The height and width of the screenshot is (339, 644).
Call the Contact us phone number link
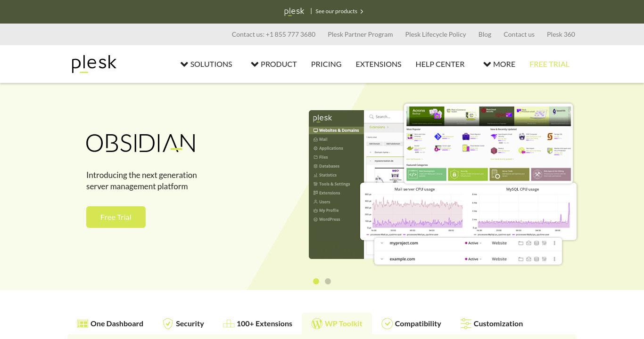click(273, 34)
